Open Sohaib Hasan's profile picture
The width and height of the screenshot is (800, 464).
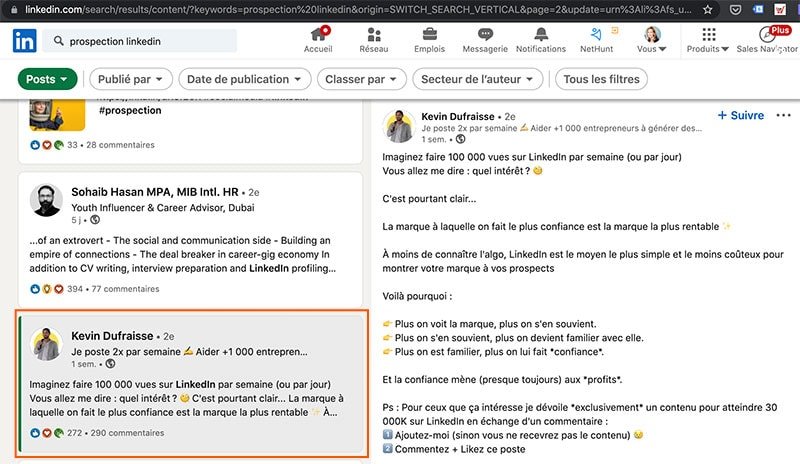pyautogui.click(x=46, y=200)
